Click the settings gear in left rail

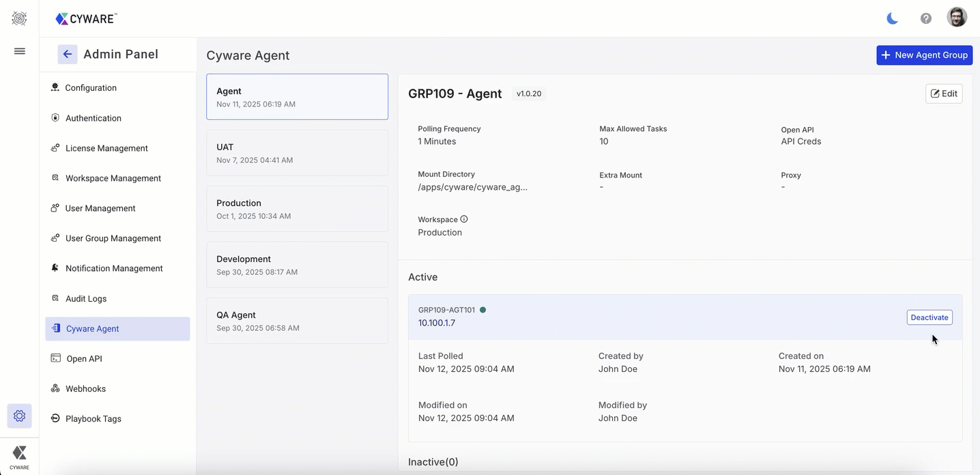click(19, 416)
